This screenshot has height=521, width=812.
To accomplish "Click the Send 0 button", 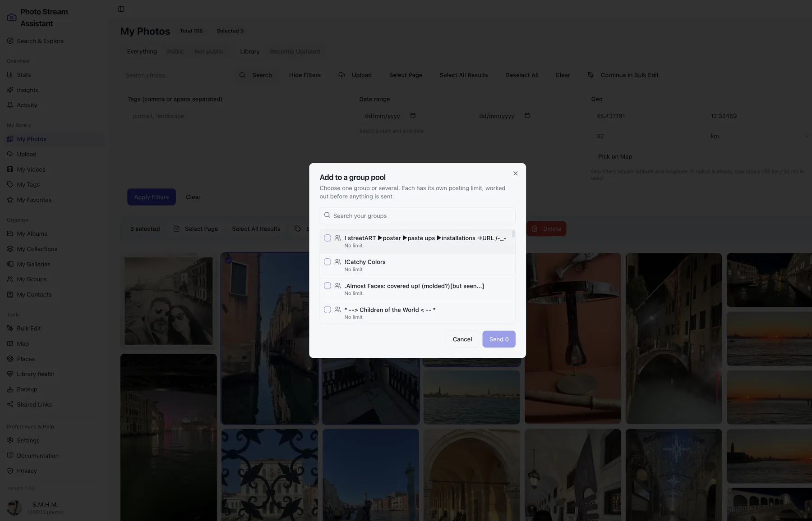I will pyautogui.click(x=499, y=339).
